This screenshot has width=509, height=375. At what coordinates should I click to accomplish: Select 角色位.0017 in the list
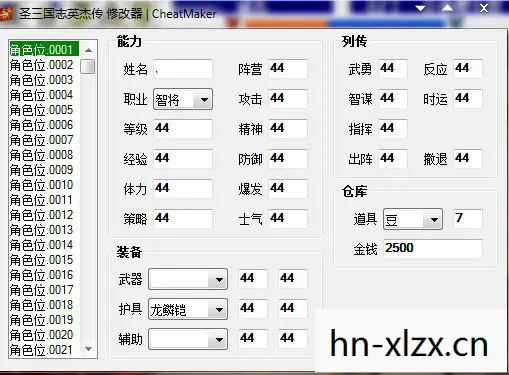pyautogui.click(x=44, y=290)
